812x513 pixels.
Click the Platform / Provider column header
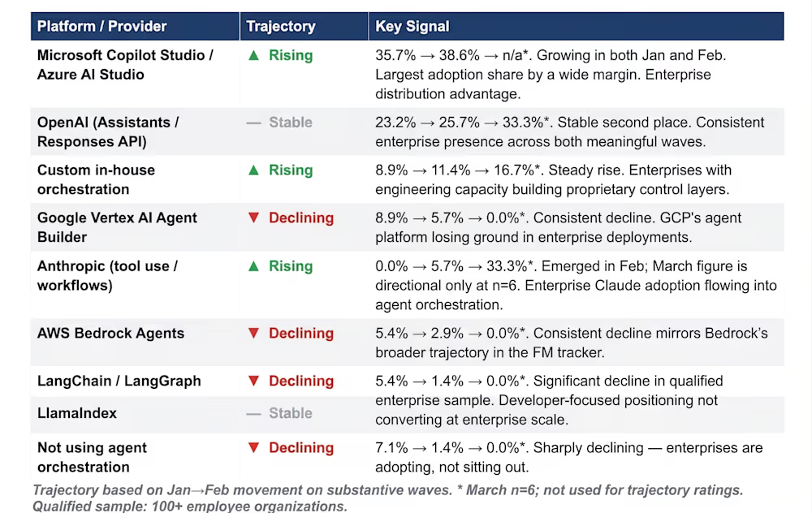(x=101, y=27)
